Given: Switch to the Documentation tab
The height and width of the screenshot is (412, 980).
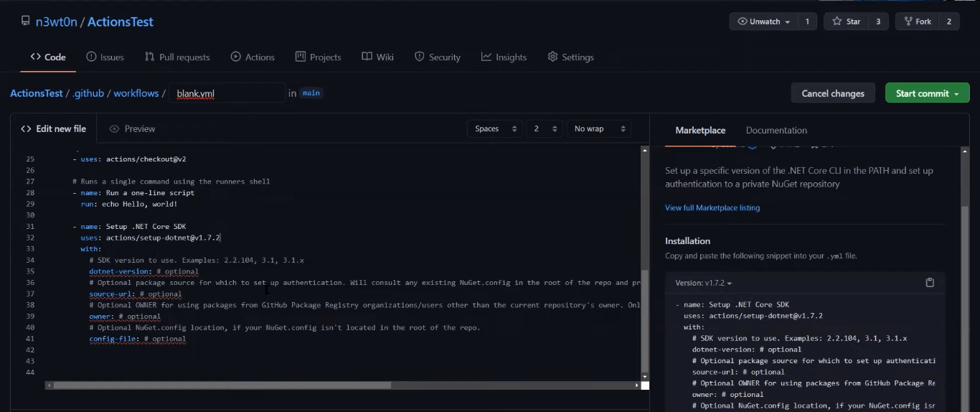Looking at the screenshot, I should 776,130.
